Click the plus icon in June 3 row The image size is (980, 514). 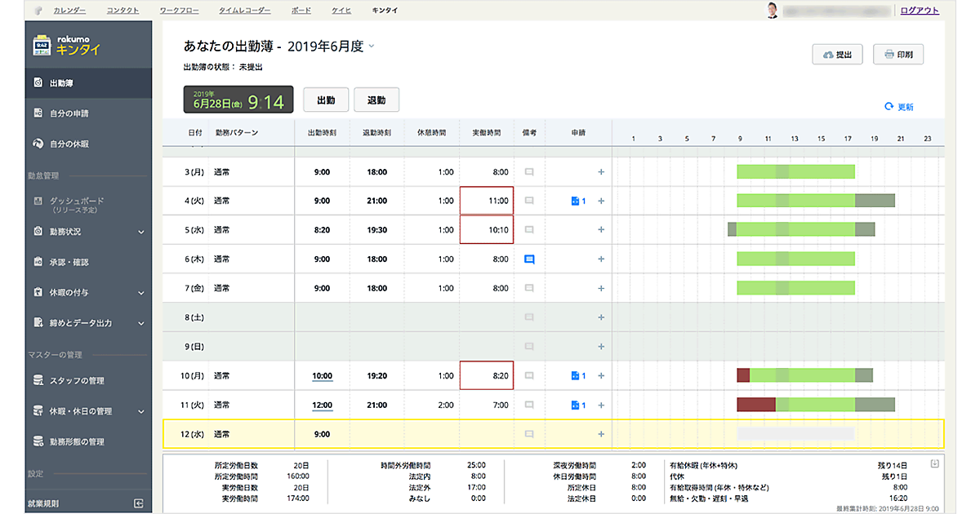(x=601, y=172)
